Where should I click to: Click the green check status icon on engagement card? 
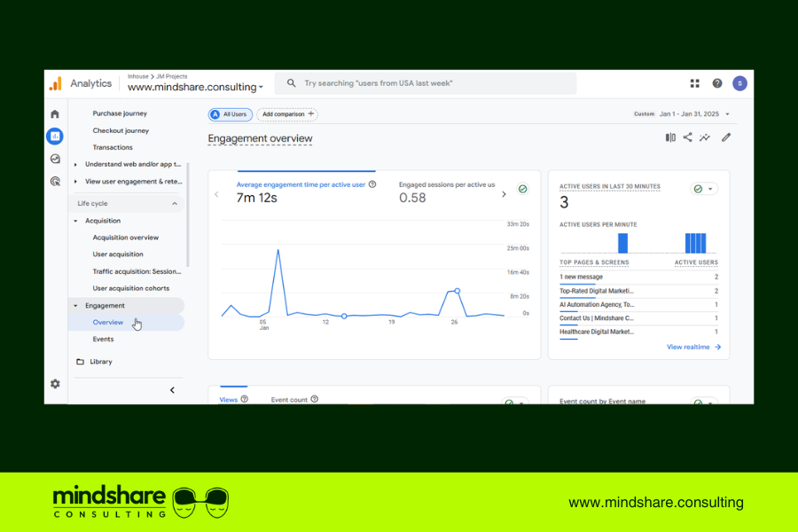pyautogui.click(x=522, y=189)
